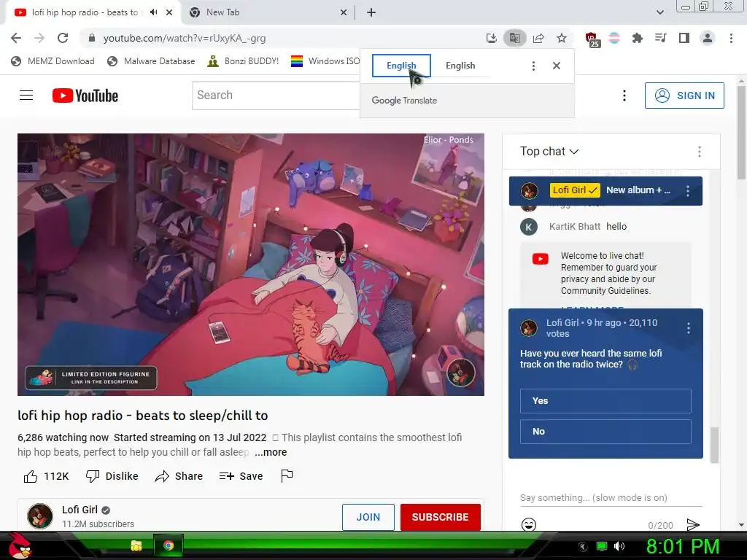Image resolution: width=747 pixels, height=560 pixels.
Task: Open media controls icon in toolbar
Action: tap(661, 38)
